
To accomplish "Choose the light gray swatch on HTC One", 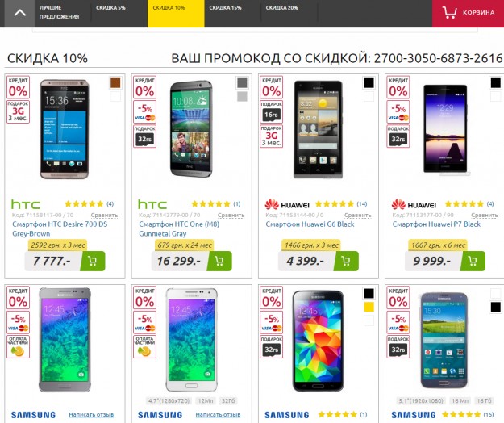I will coord(242,96).
